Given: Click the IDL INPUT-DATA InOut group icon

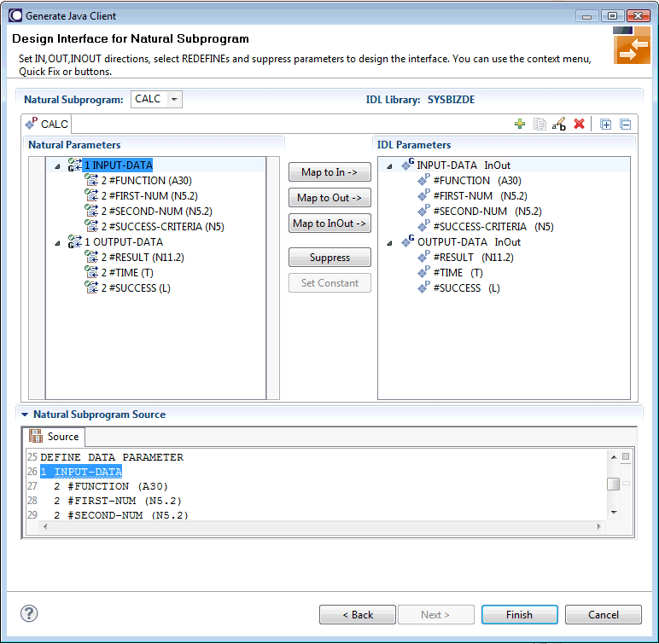Looking at the screenshot, I should 407,165.
